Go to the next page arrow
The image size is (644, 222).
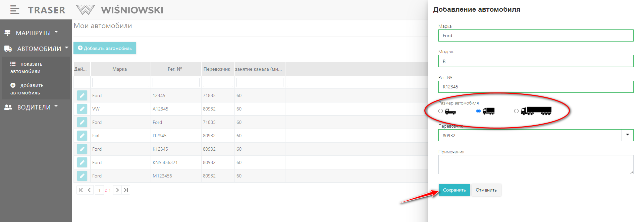tap(117, 190)
